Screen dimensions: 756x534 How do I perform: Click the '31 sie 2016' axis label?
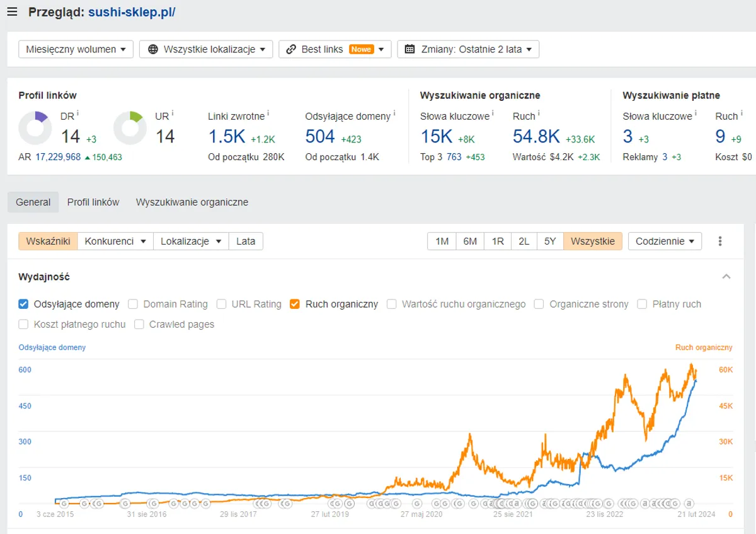coord(147,514)
